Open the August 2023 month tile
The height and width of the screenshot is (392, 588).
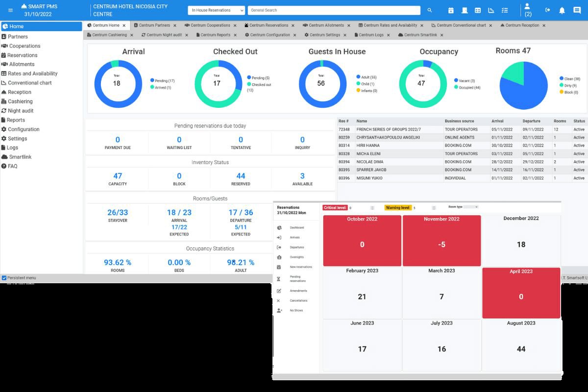(521, 345)
